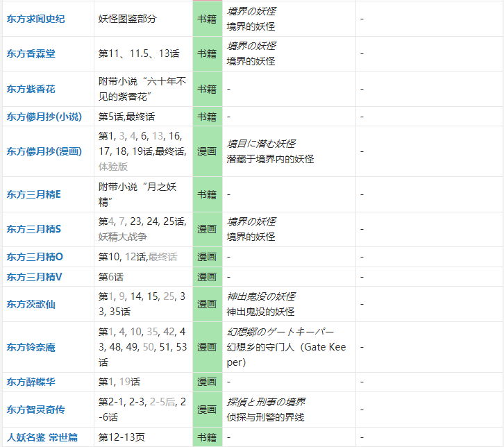Click the chapter list in 东方茨歌仙 row
Screen dimensions: 504x447
click(142, 304)
